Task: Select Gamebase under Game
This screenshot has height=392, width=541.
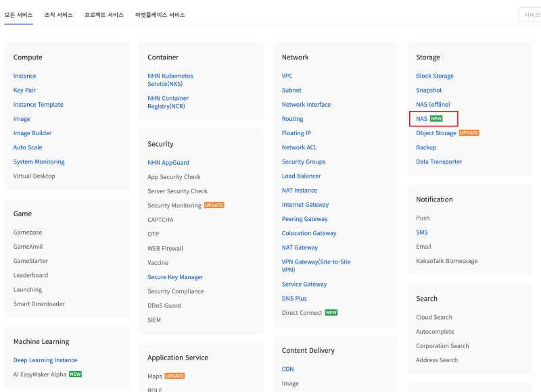Action: click(x=28, y=232)
